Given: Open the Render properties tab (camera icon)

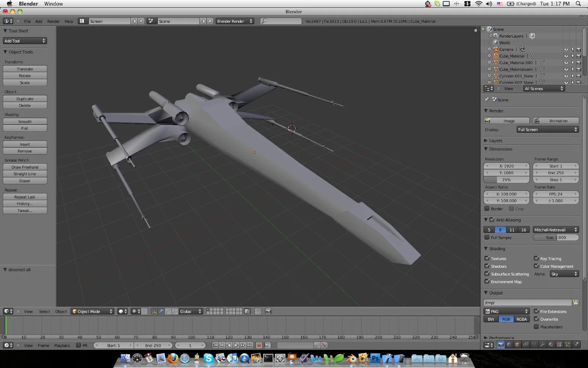Looking at the screenshot, I should point(501,345).
